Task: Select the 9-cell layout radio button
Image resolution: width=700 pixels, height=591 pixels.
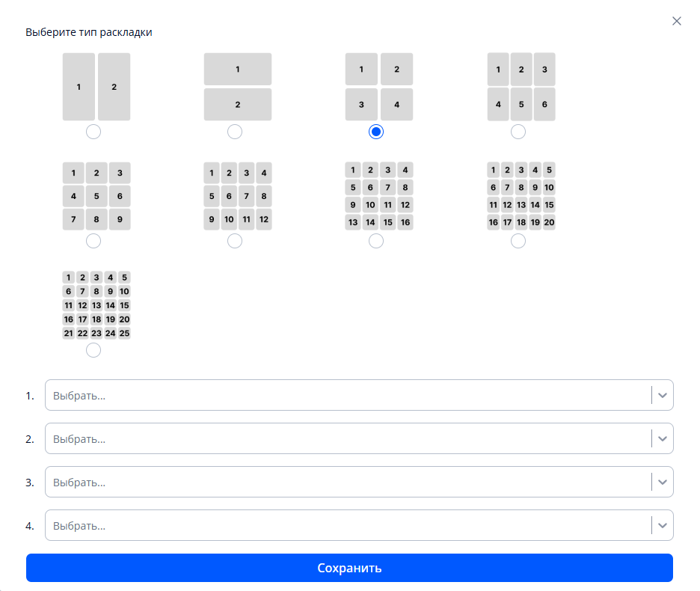Action: (93, 241)
